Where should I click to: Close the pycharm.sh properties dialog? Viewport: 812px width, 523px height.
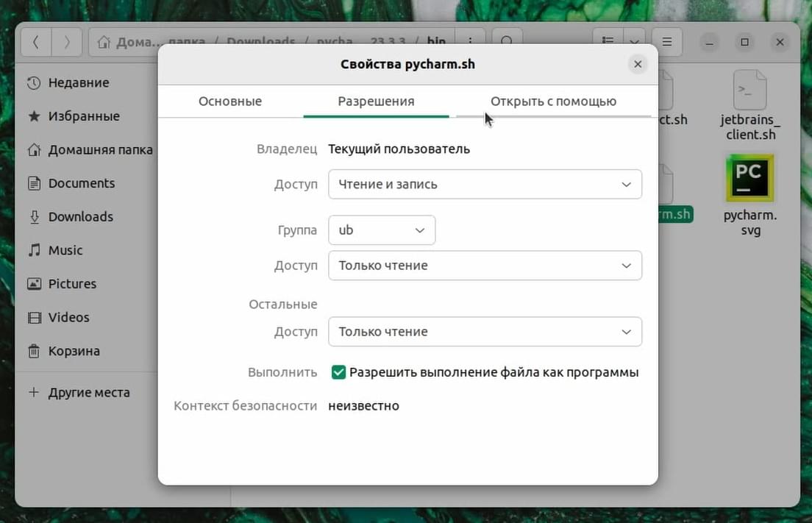pyautogui.click(x=638, y=64)
